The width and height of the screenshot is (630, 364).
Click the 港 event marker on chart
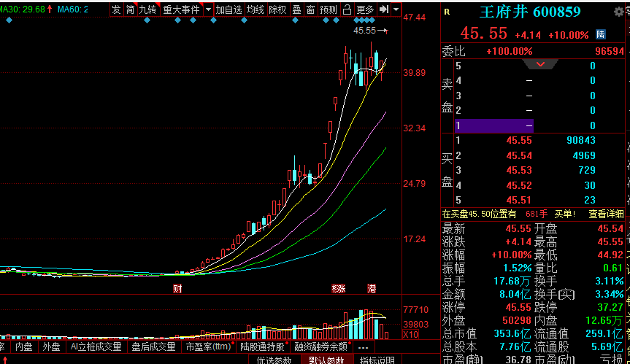[372, 289]
